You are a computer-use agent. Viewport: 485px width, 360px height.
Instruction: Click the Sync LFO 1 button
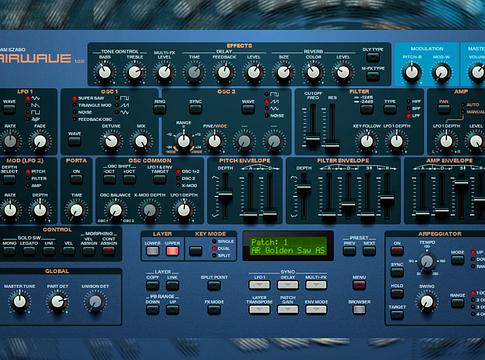tap(259, 285)
